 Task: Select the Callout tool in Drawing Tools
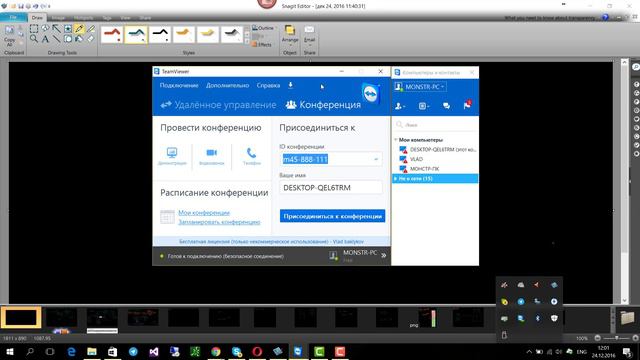click(x=45, y=29)
